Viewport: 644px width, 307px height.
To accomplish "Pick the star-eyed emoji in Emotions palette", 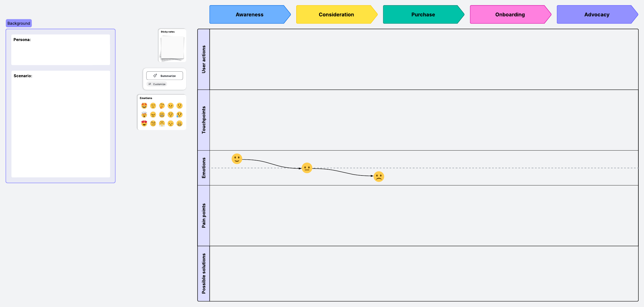I will [x=144, y=106].
